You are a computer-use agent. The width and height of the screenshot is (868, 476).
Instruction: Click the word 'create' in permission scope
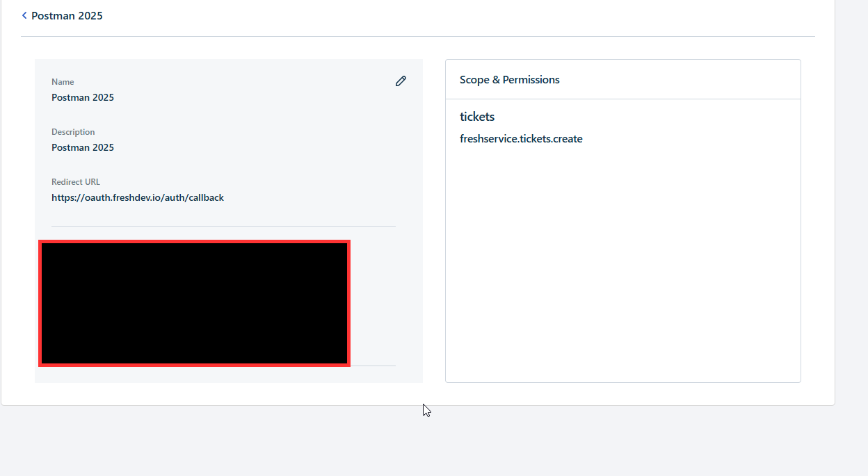[x=568, y=139]
